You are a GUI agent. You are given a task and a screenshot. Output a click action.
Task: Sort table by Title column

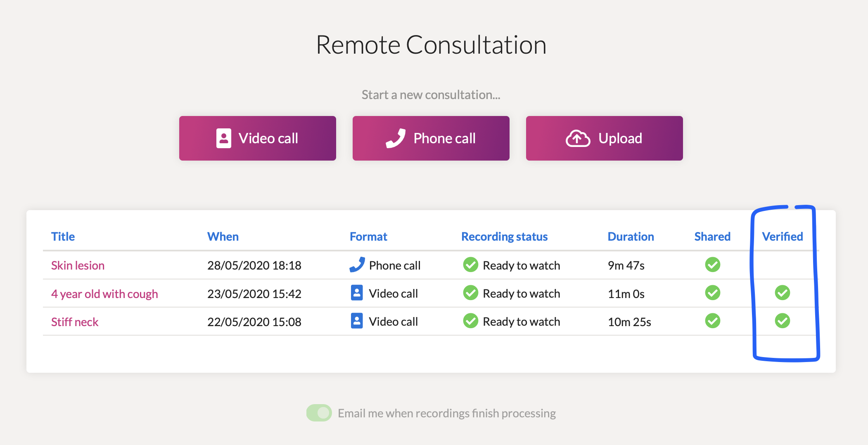63,237
